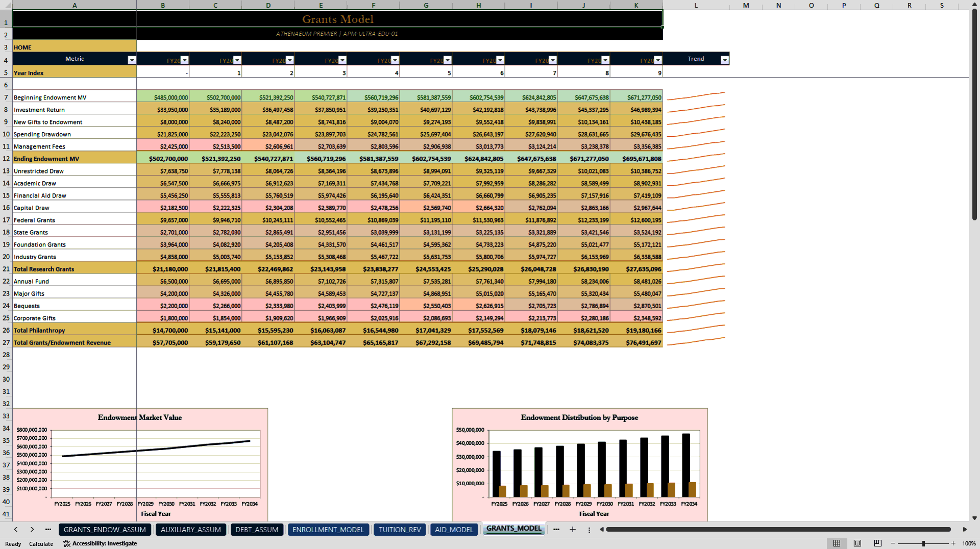980x549 pixels.
Task: Select the Ending Endowment MV label
Action: 75,159
